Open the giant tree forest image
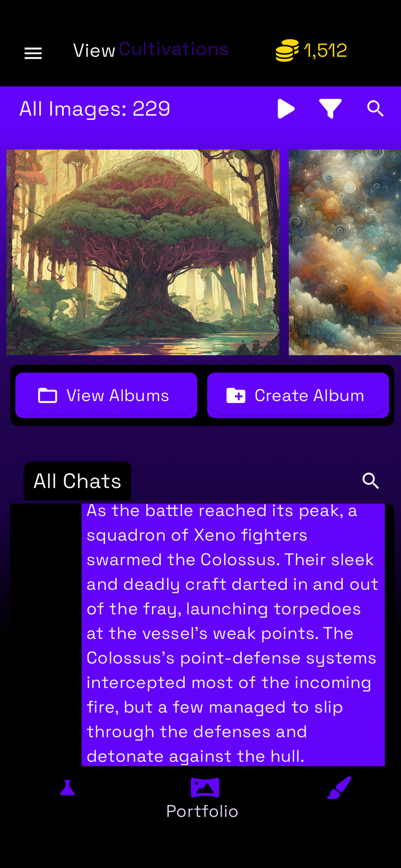Screen dimensions: 401x868 click(x=143, y=252)
